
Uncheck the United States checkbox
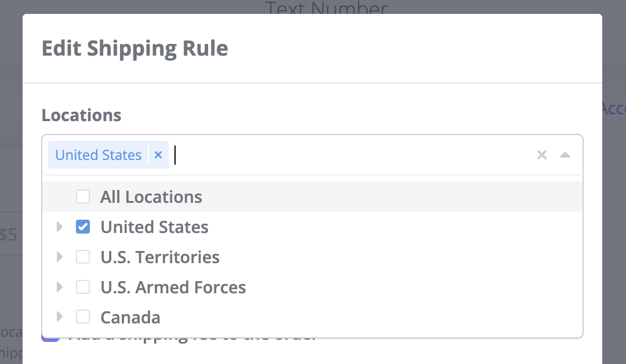point(83,227)
